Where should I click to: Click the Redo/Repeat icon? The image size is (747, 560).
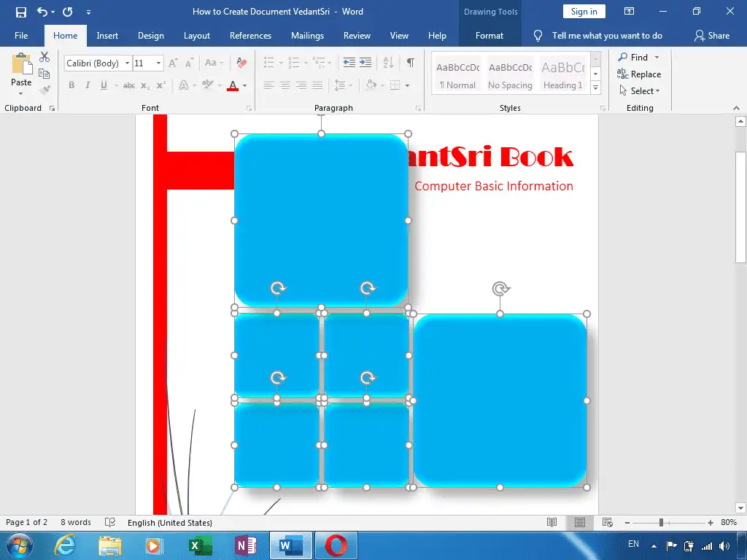68,12
